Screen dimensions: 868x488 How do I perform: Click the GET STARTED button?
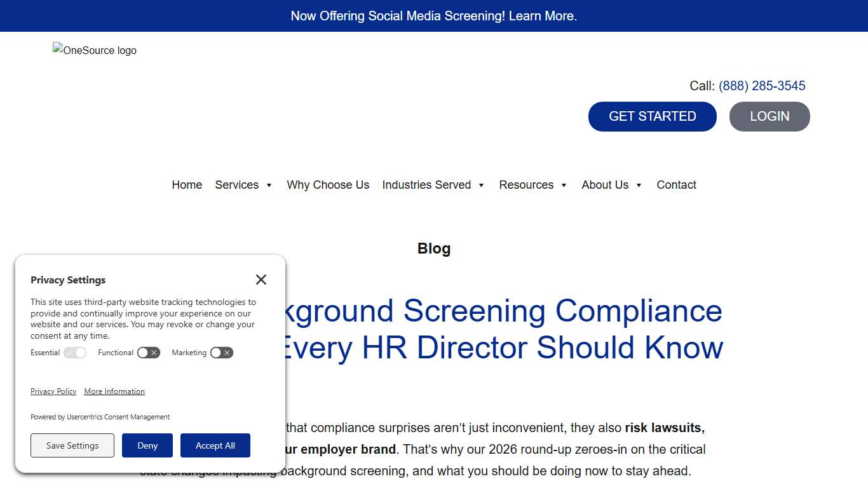[x=652, y=116]
